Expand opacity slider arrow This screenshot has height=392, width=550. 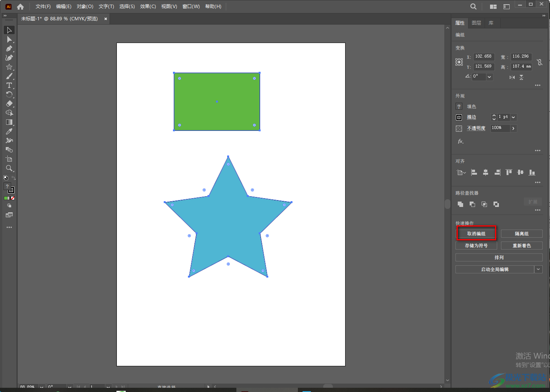513,128
